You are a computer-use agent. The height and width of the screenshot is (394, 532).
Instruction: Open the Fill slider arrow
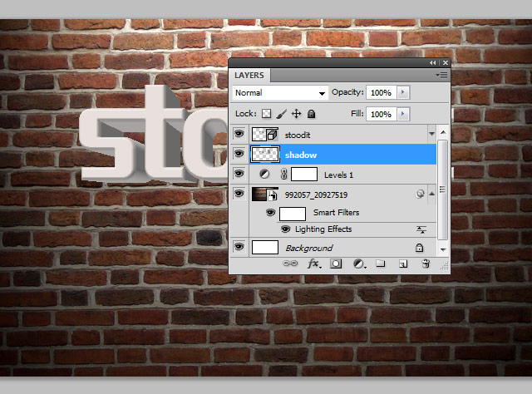pos(403,114)
